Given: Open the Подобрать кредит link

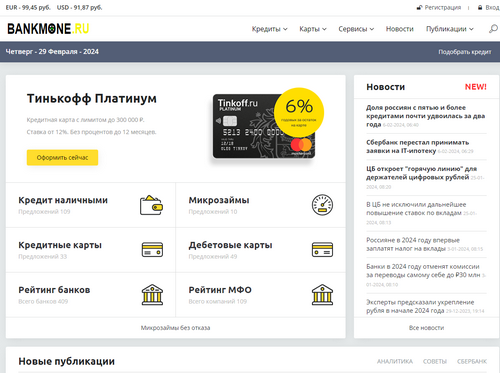Looking at the screenshot, I should (x=465, y=52).
